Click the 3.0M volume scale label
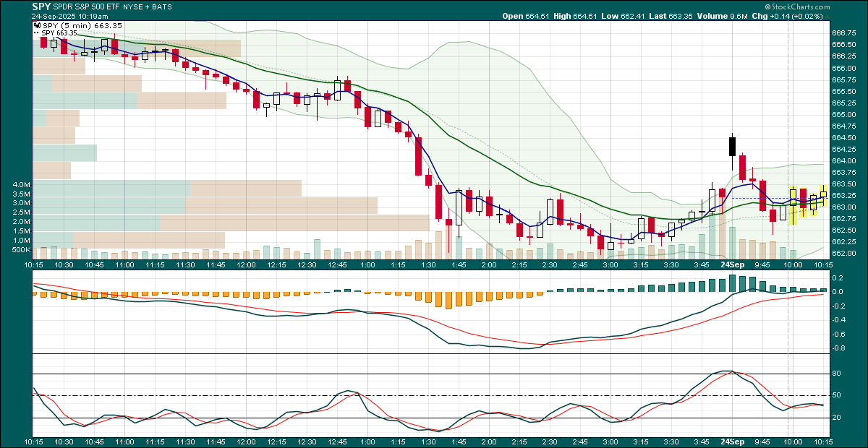Image resolution: width=868 pixels, height=448 pixels. pyautogui.click(x=22, y=203)
